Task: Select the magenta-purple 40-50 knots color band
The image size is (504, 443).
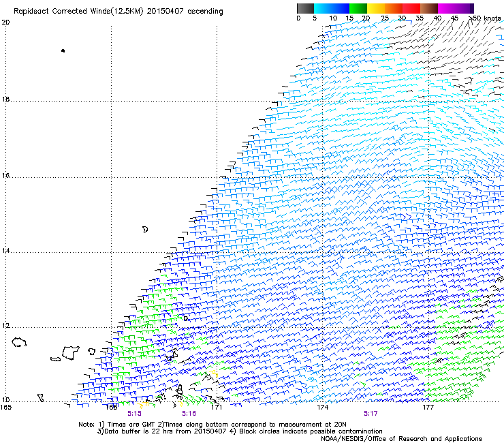Action: 456,8
